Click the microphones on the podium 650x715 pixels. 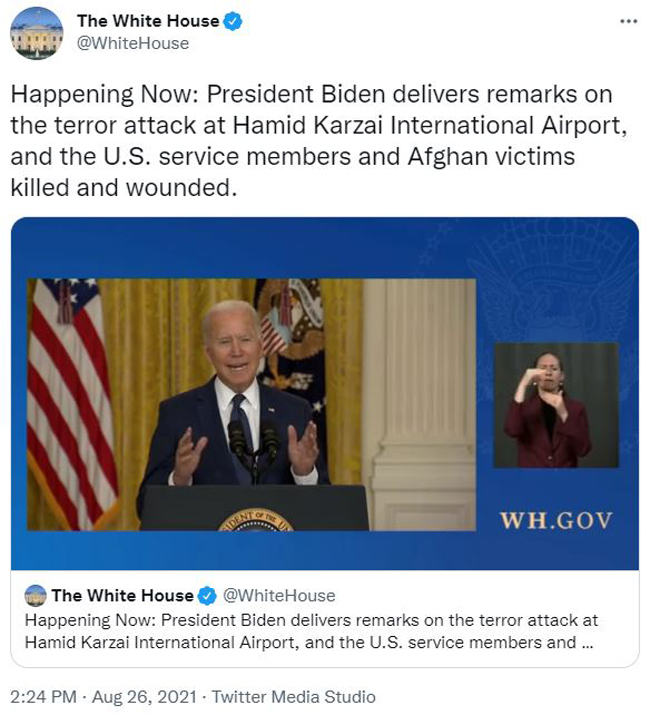click(x=254, y=442)
